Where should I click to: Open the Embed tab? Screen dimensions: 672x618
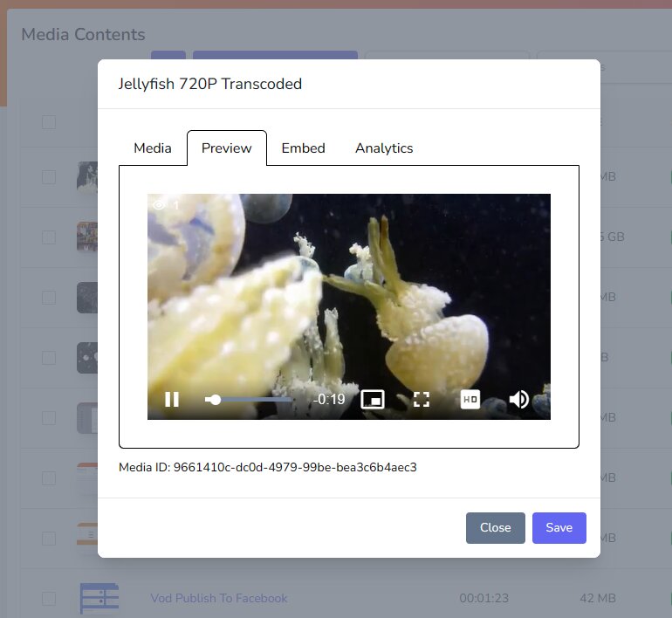coord(303,148)
